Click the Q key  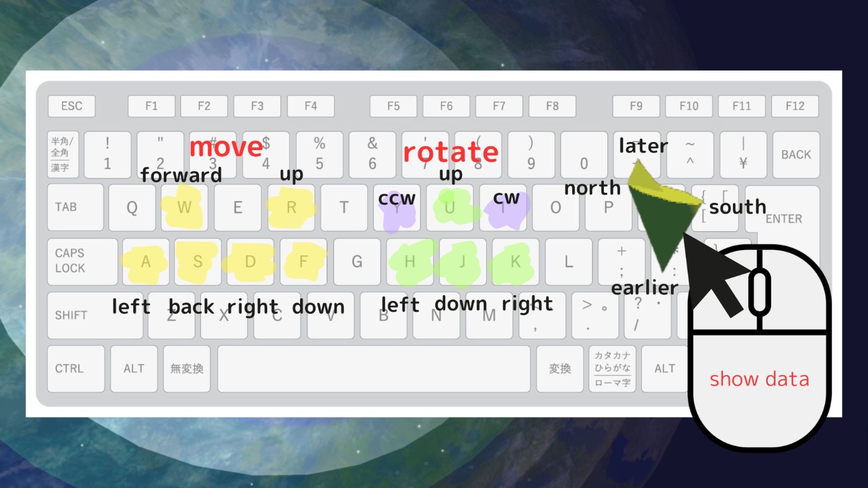pos(132,207)
